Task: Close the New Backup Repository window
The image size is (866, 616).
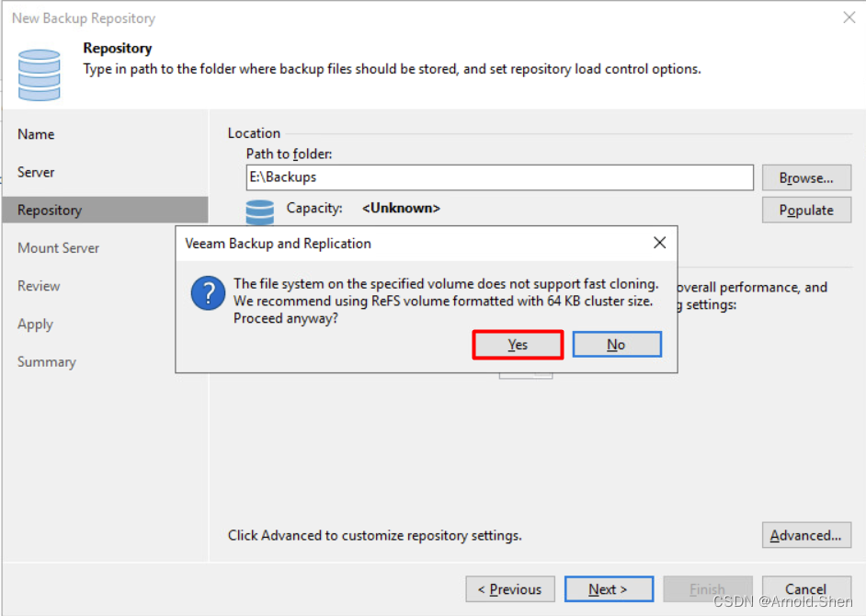Action: 849,17
